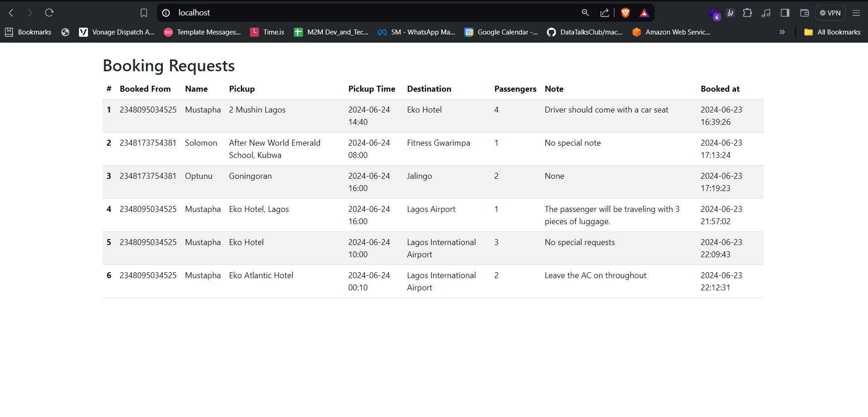Open the Time.is bookmark

(x=267, y=32)
